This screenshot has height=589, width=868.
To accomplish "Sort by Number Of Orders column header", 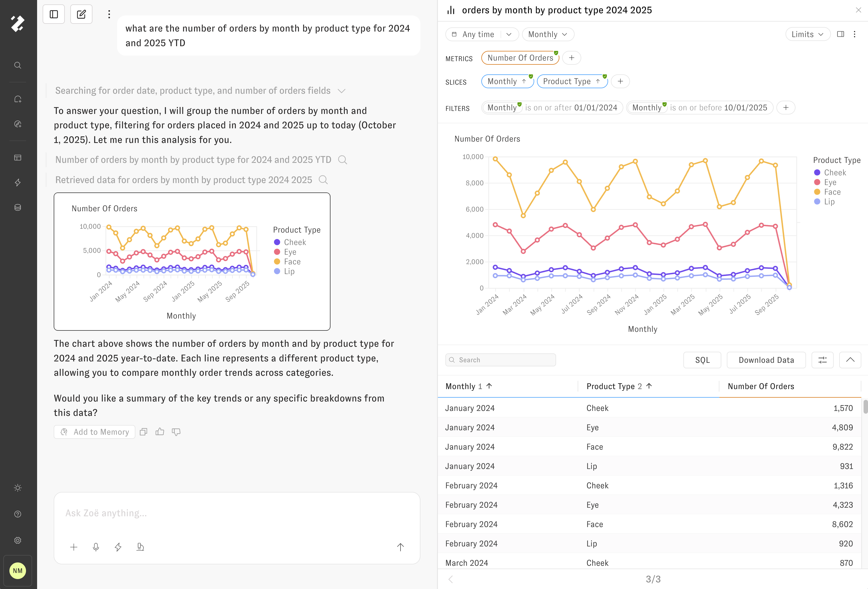I will click(761, 386).
